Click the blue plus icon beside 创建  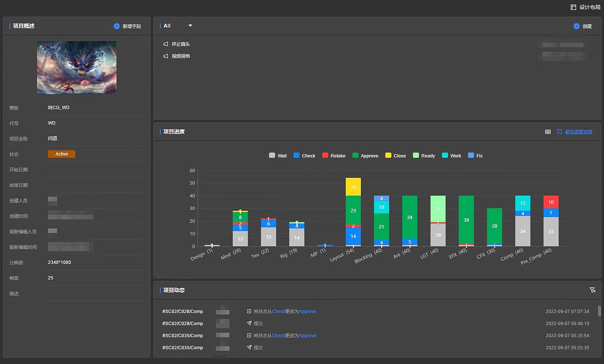[576, 26]
